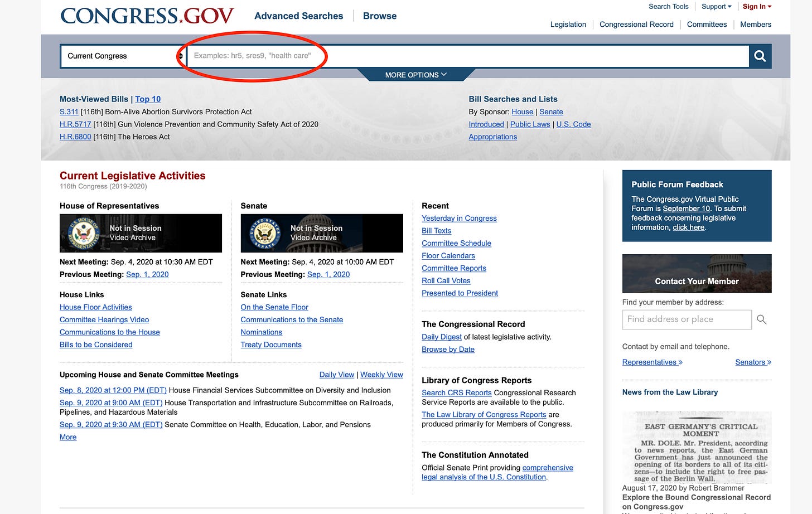Go to Legislation section
Viewport: 812px width, 514px height.
click(x=568, y=25)
